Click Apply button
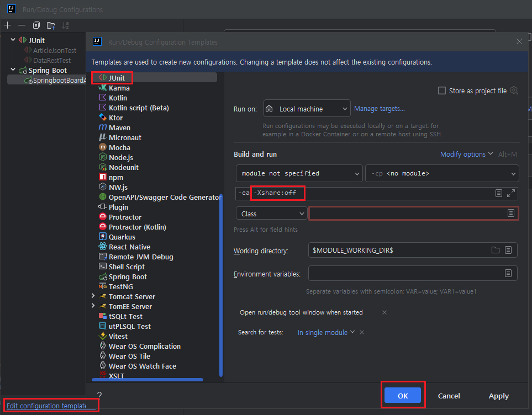Screen dimensions: 532x415 (x=498, y=396)
